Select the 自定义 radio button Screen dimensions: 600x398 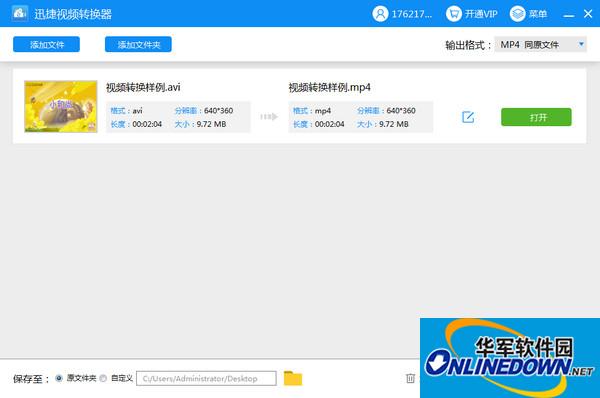103,378
